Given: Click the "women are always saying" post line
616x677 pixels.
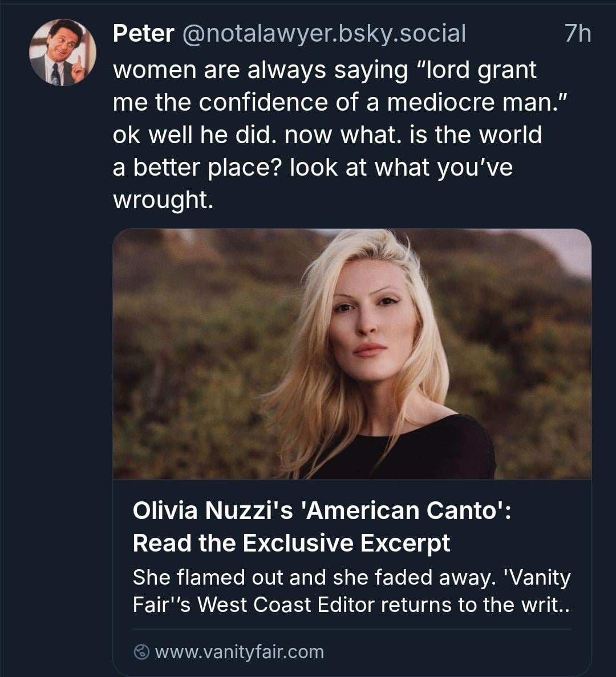Looking at the screenshot, I should [325, 70].
